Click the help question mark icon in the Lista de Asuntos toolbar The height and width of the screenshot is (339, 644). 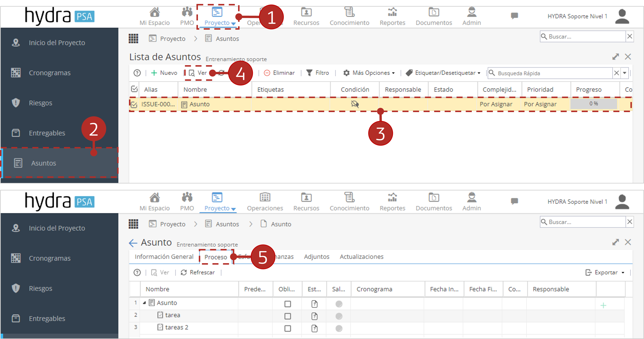point(137,73)
